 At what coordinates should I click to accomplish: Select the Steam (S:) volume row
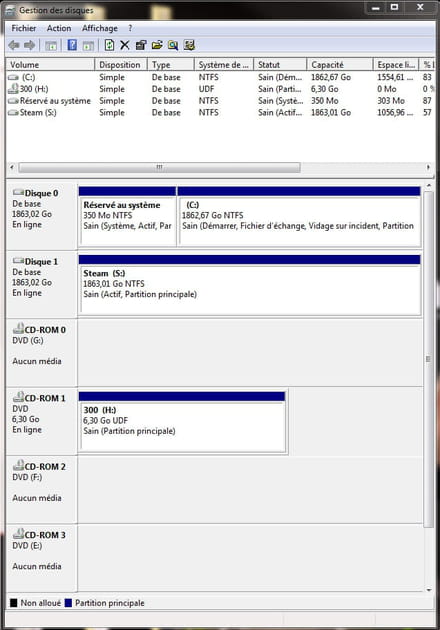click(x=220, y=112)
